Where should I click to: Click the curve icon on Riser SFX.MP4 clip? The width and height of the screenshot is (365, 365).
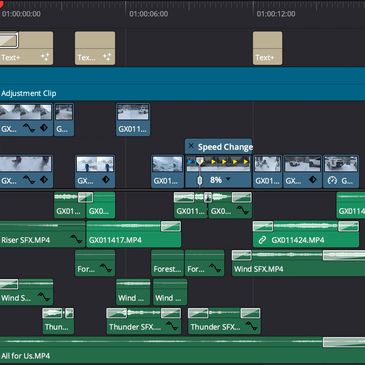click(x=76, y=239)
